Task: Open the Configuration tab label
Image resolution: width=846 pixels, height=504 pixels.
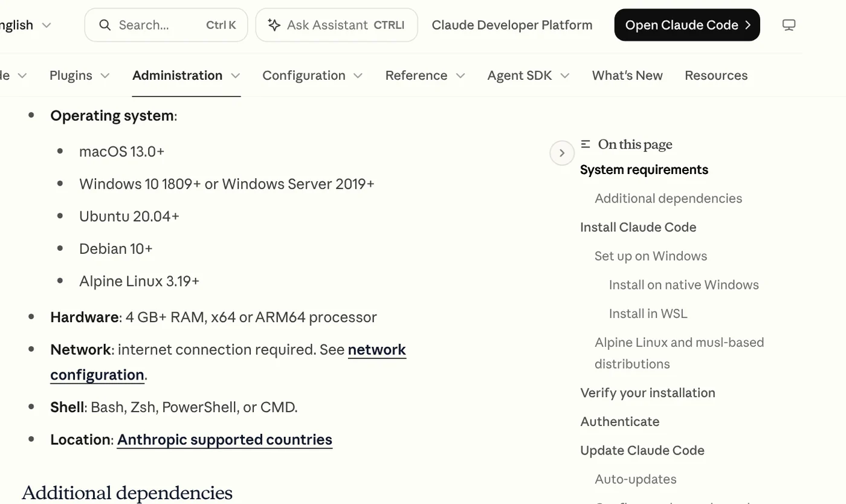Action: point(304,76)
